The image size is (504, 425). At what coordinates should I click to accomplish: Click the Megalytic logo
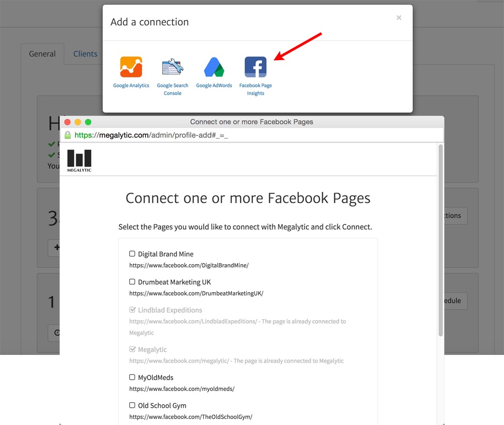[79, 160]
